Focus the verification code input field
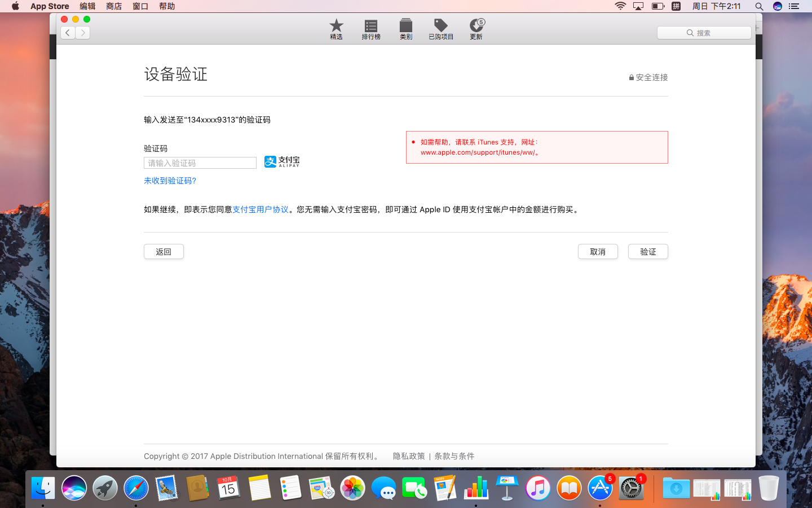The image size is (812, 508). pyautogui.click(x=200, y=163)
